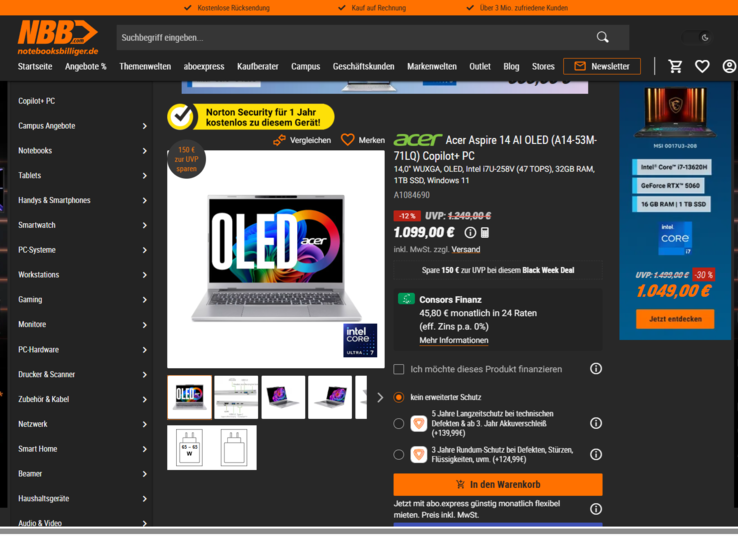Image resolution: width=738 pixels, height=536 pixels.
Task: Select 'kein erweiterter Schutz' radio button
Action: coord(399,397)
